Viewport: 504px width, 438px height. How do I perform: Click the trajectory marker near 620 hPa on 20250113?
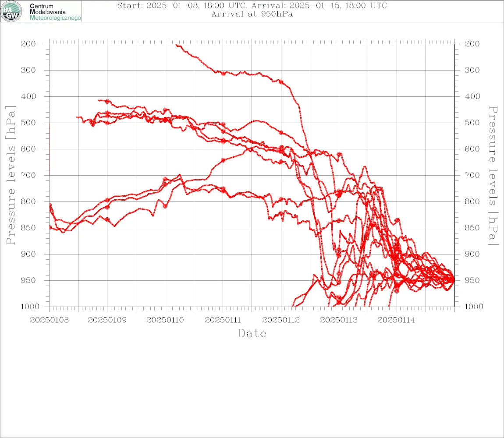click(339, 155)
